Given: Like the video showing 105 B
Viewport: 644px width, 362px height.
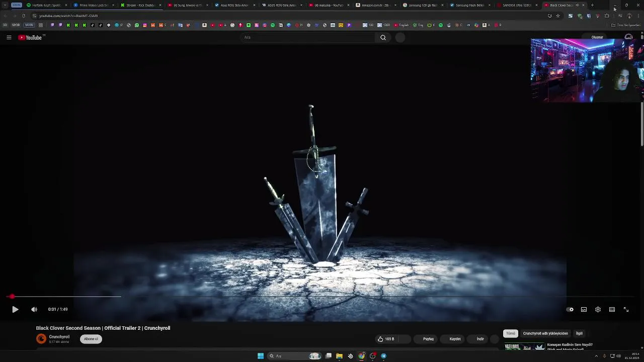Looking at the screenshot, I should [x=386, y=339].
